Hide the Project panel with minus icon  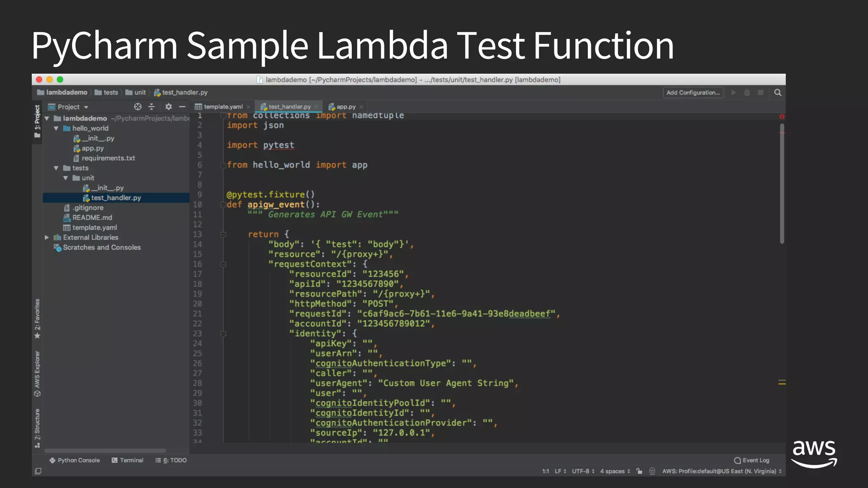click(182, 107)
